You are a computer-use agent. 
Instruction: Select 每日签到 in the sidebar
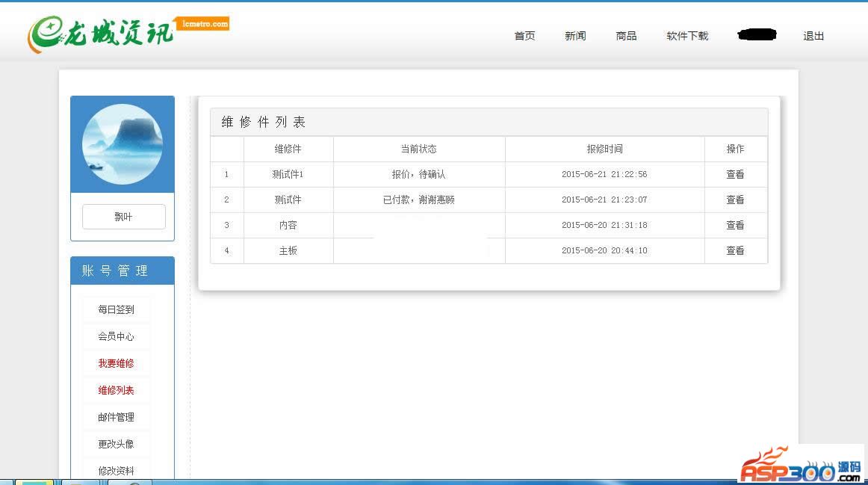[116, 309]
